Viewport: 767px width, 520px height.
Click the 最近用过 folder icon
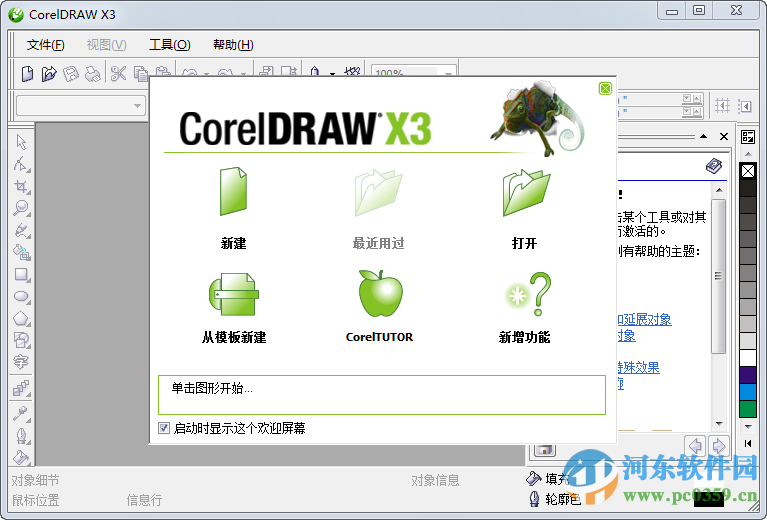pyautogui.click(x=378, y=192)
